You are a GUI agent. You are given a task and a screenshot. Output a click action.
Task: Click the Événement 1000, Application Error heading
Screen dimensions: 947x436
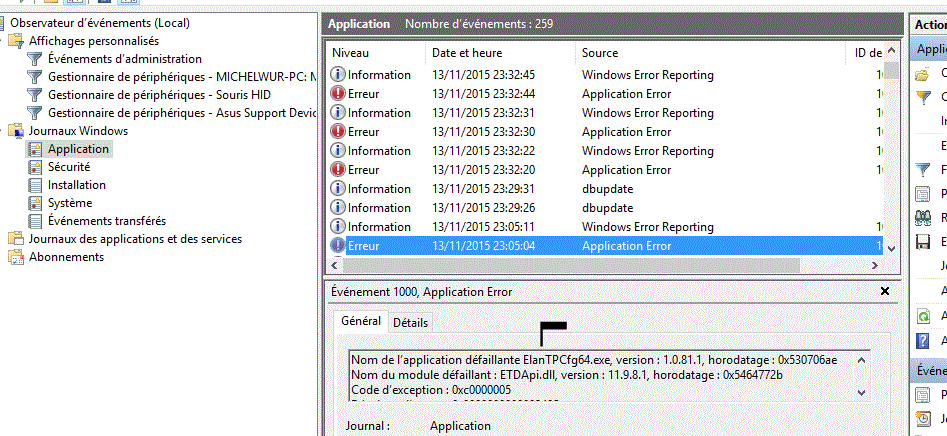click(x=422, y=292)
